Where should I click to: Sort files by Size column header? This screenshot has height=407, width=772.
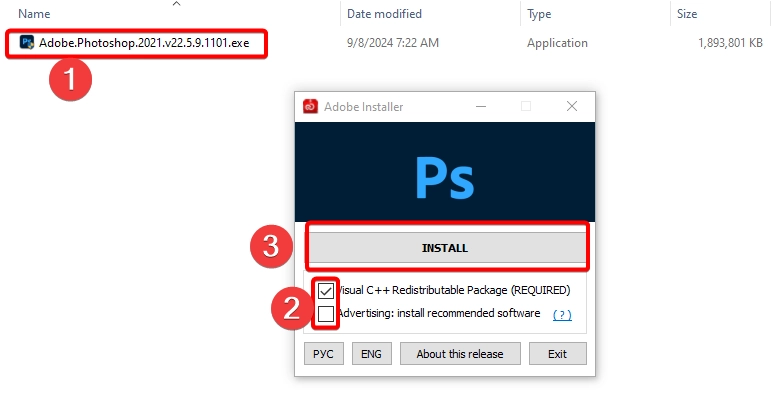687,14
